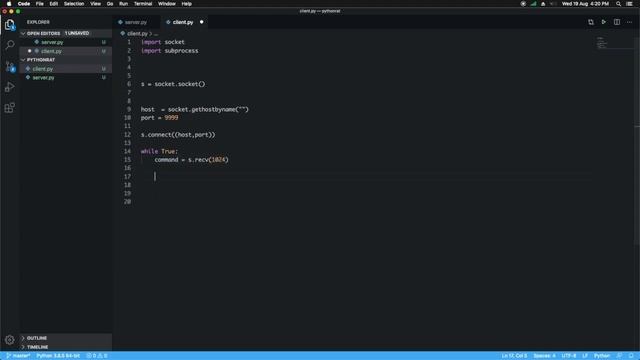Click the Ln 17, Col 5 position indicator
The width and height of the screenshot is (640, 360).
[514, 356]
